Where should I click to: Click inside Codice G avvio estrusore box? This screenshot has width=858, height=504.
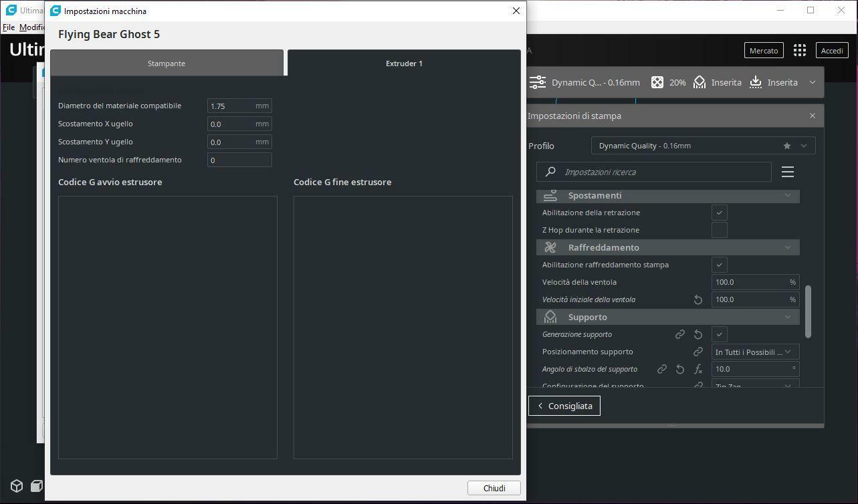(x=168, y=328)
